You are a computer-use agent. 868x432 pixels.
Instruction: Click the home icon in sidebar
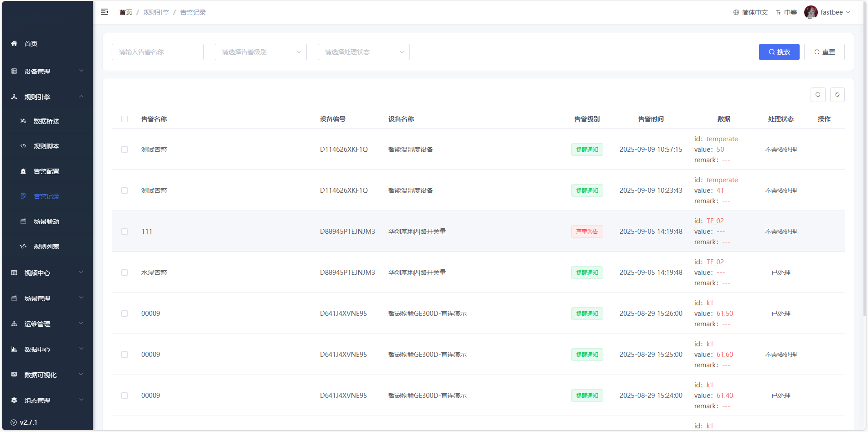14,44
